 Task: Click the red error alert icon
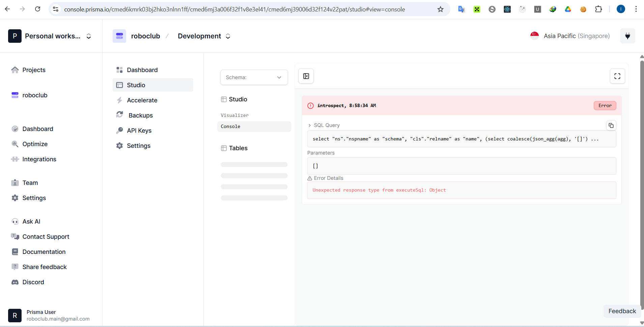[x=311, y=106]
